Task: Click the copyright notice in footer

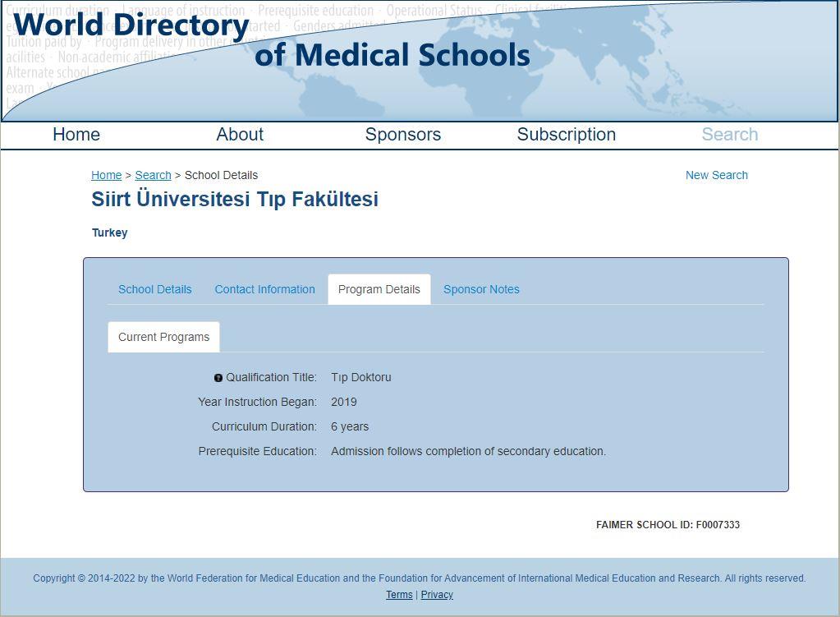Action: tap(420, 578)
